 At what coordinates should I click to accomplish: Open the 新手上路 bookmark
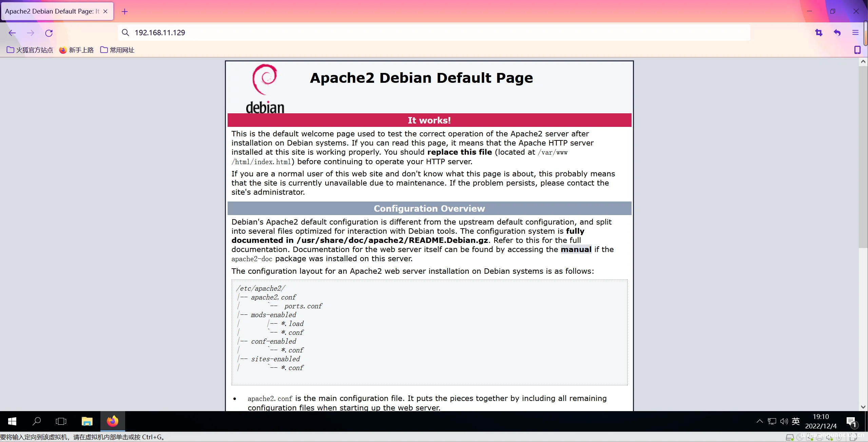(76, 50)
